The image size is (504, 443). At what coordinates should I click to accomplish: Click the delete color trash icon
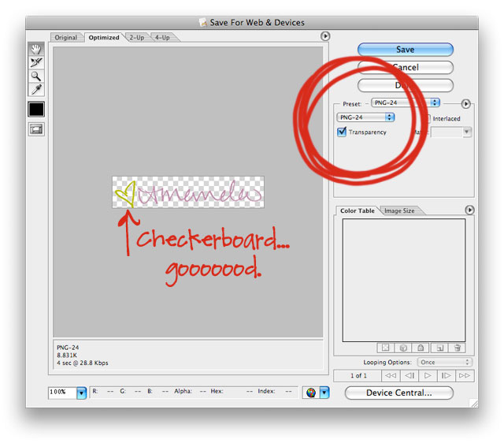(x=457, y=348)
